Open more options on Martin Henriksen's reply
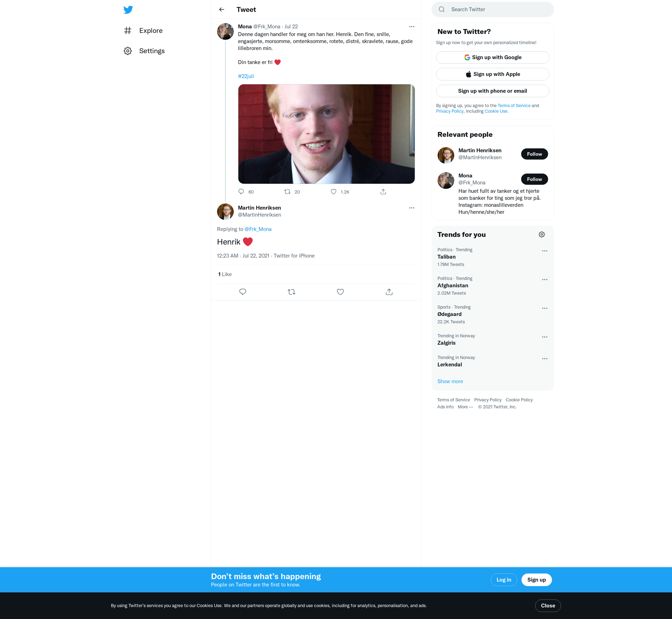The height and width of the screenshot is (619, 672). click(x=412, y=208)
